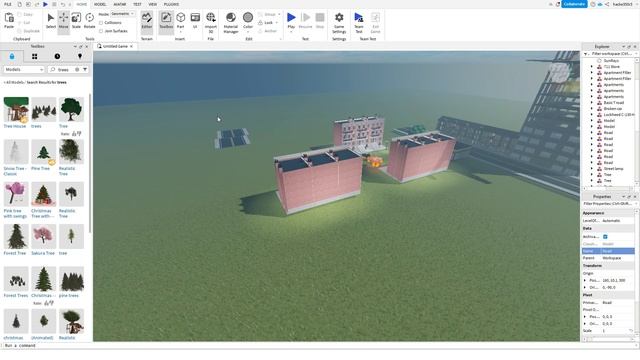Toggle the checked property checkbox in Properties

[x=605, y=237]
